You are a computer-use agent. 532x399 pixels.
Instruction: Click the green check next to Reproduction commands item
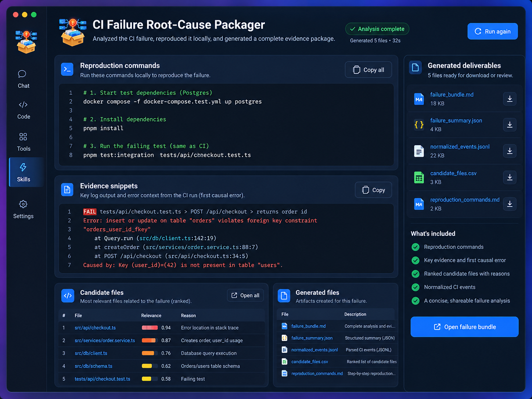point(416,247)
